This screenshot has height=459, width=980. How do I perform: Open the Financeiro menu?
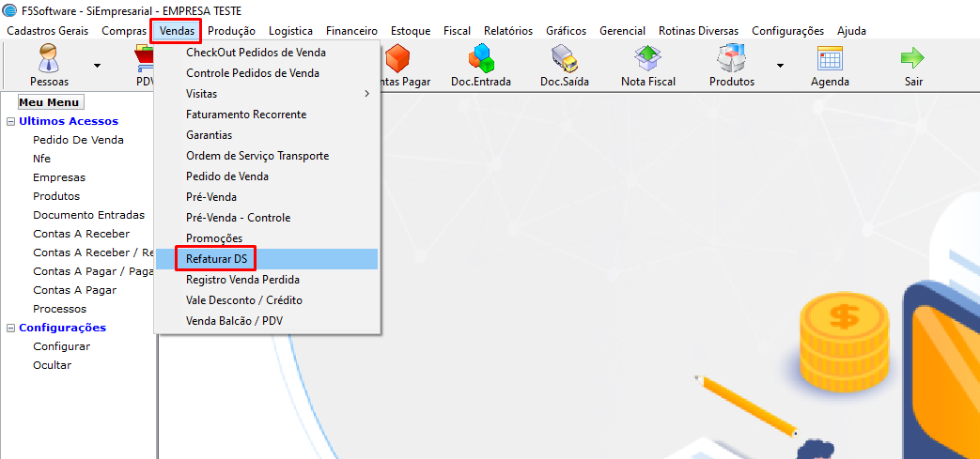coord(351,31)
